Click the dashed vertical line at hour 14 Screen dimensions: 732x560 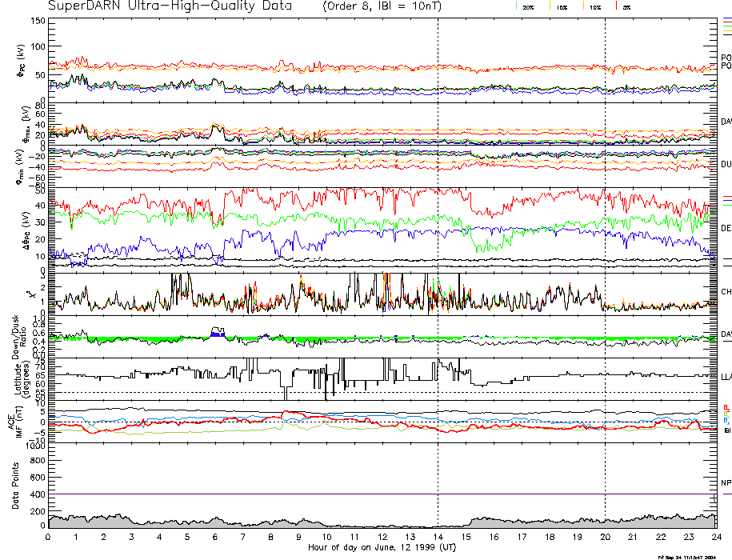pos(438,240)
